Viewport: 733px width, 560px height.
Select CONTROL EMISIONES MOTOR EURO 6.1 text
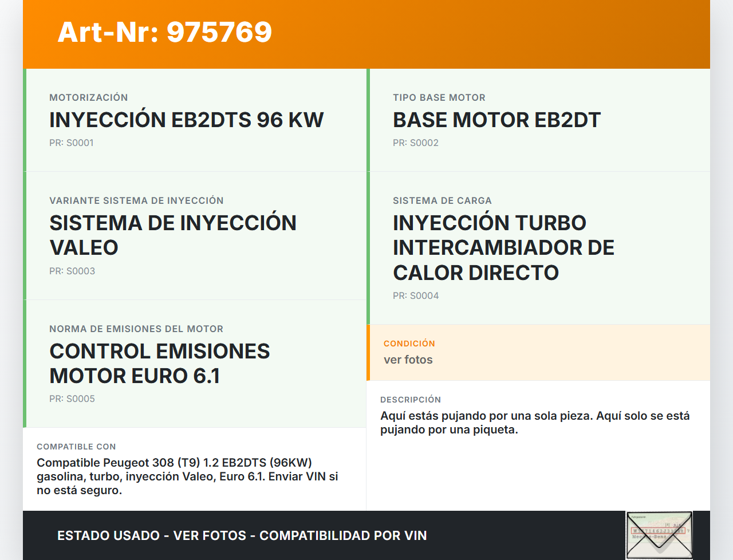point(159,363)
